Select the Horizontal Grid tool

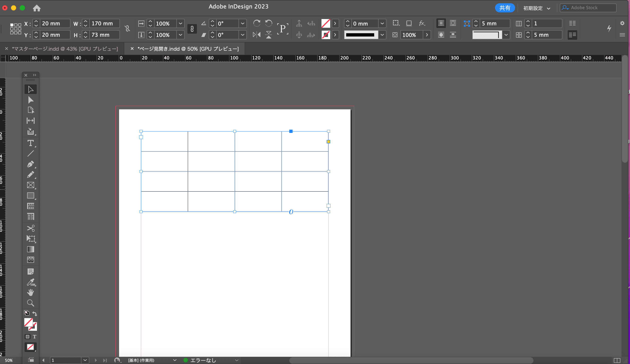[x=30, y=206]
